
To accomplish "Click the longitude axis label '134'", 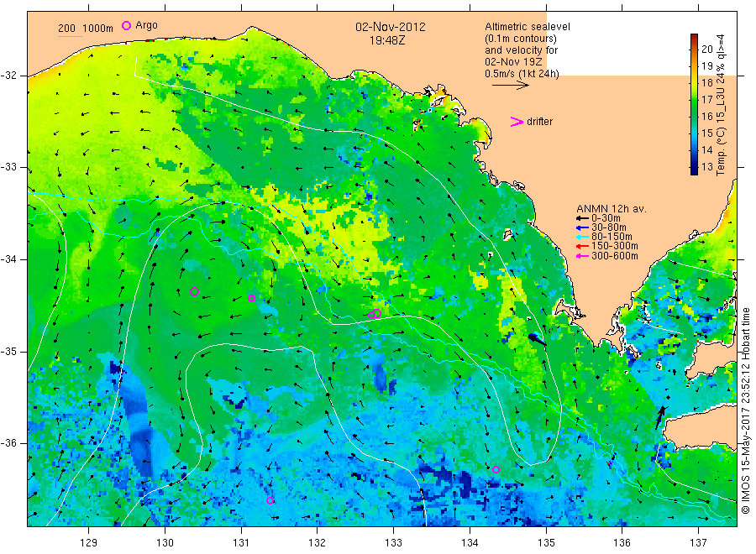I will [470, 543].
